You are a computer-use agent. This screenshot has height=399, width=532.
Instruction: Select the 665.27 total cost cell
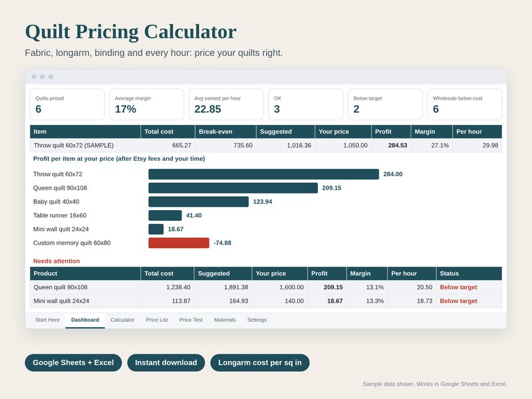click(x=168, y=145)
